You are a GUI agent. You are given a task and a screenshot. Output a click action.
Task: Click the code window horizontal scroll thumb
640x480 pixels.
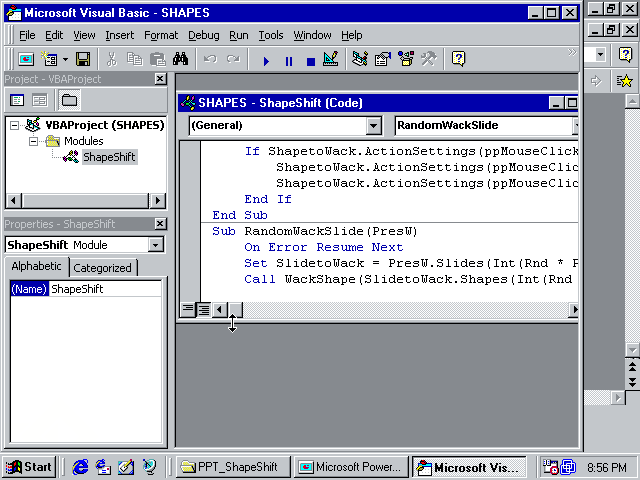click(235, 309)
